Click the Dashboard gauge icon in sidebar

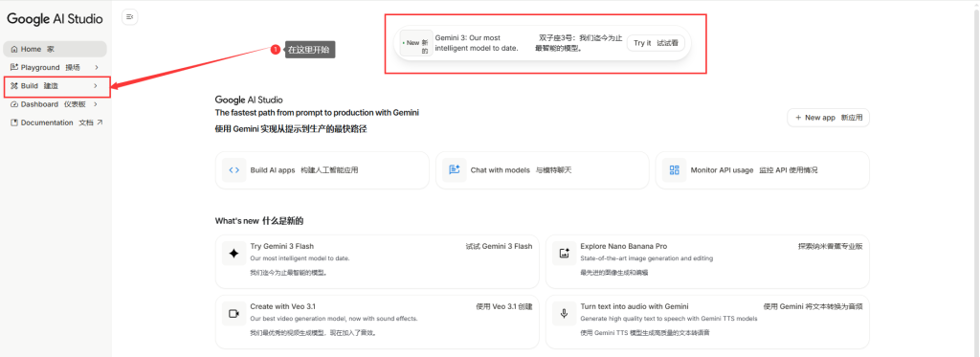coord(14,104)
